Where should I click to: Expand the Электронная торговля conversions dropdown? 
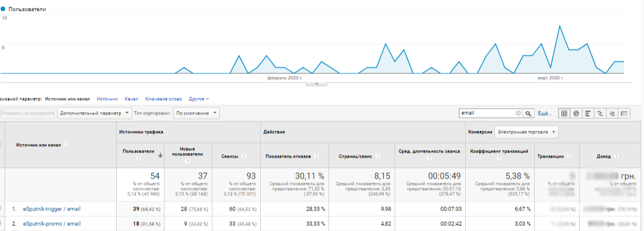(526, 132)
